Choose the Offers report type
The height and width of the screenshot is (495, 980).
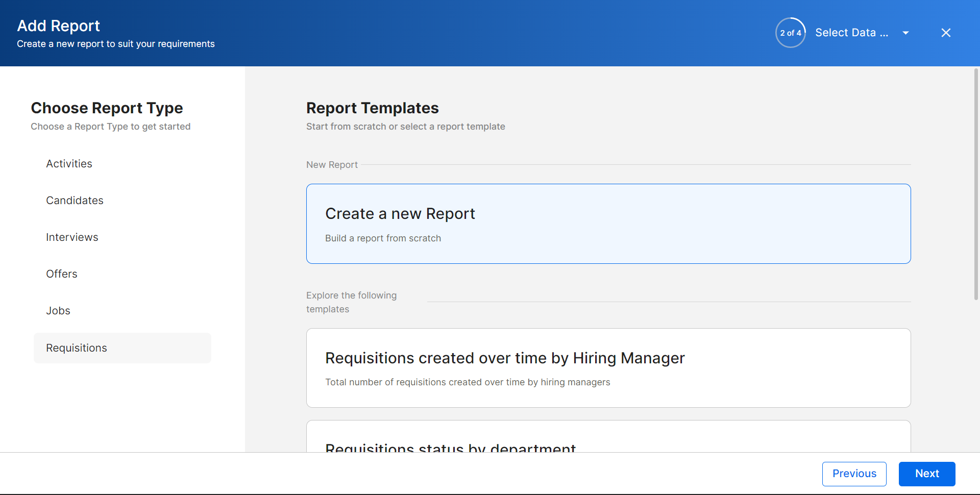click(61, 274)
